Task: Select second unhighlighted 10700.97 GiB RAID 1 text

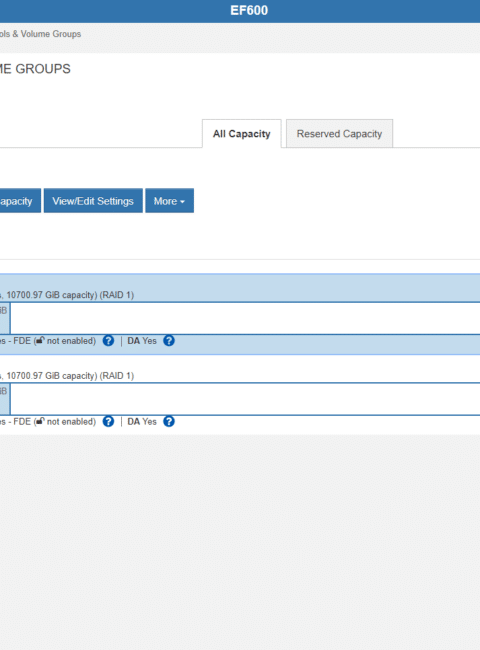Action: pos(67,376)
